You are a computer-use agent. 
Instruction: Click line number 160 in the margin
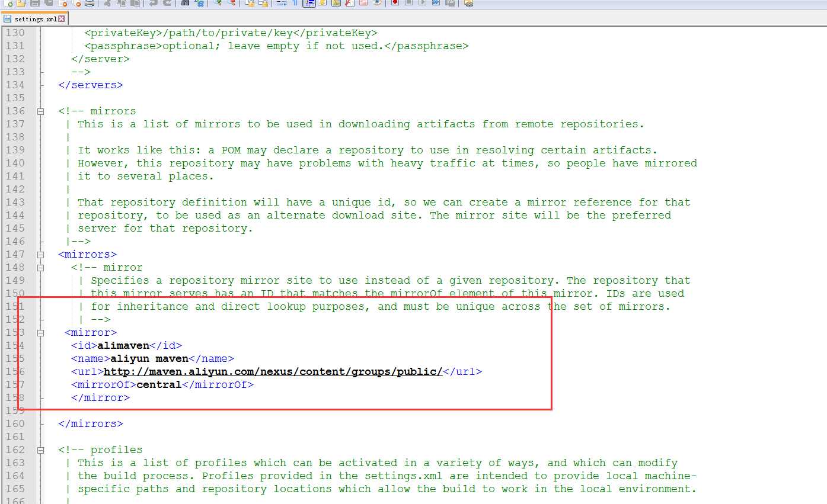click(x=15, y=423)
